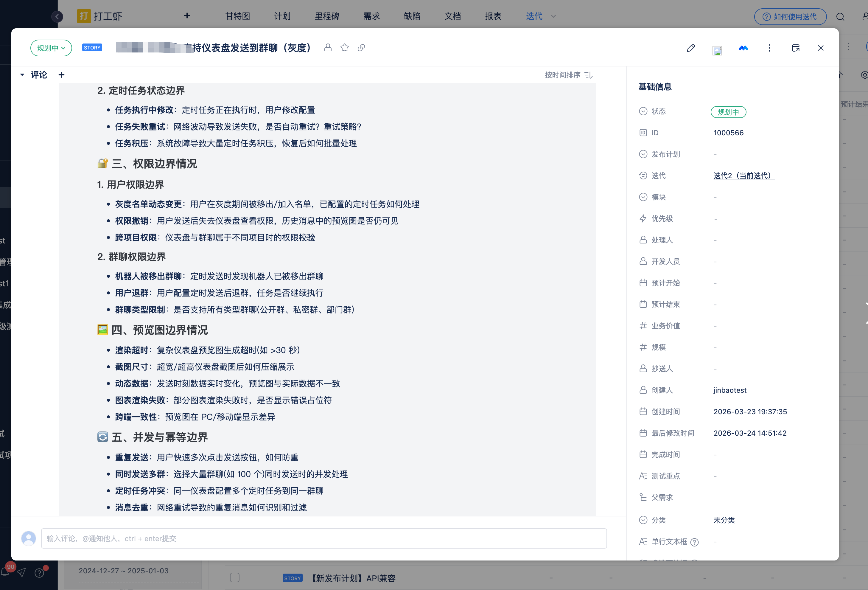This screenshot has width=868, height=590.
Task: Open the 迭代2（当前迭代） link
Action: pos(743,176)
